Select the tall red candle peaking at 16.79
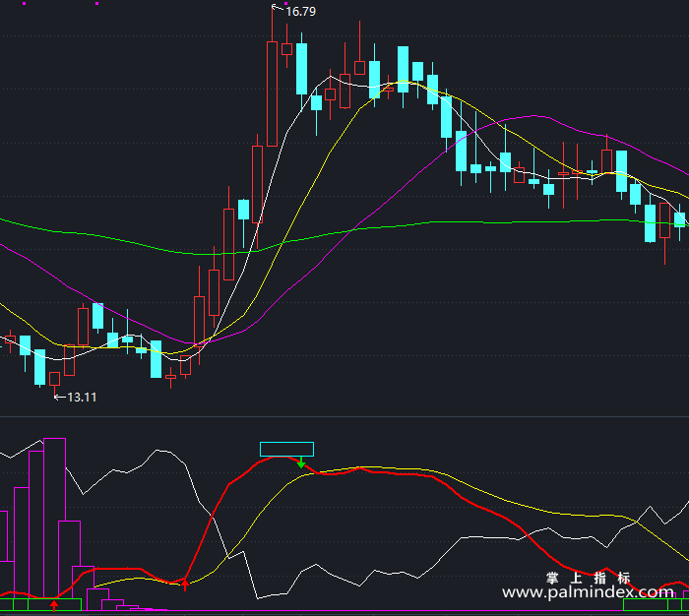 [x=272, y=93]
